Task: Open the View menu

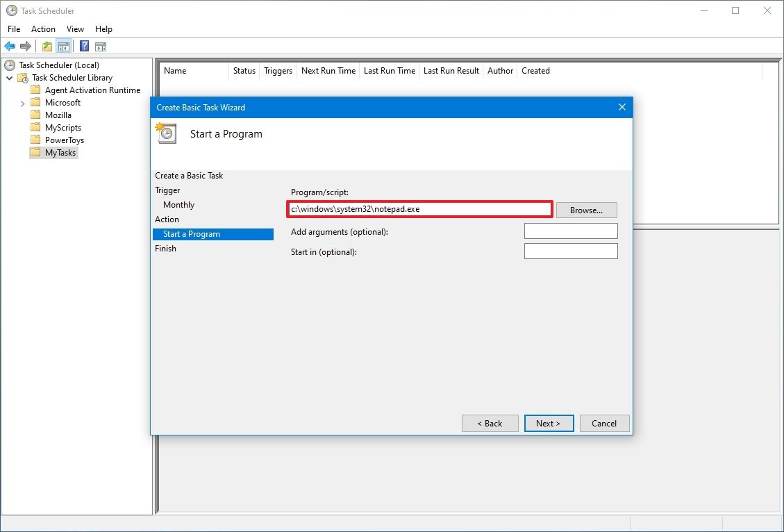Action: point(75,29)
